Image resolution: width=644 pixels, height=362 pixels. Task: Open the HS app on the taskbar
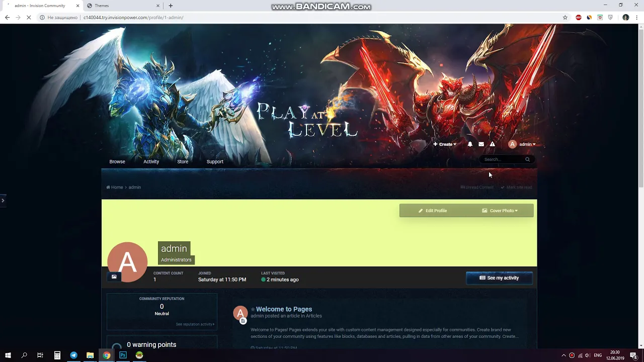[x=139, y=355]
